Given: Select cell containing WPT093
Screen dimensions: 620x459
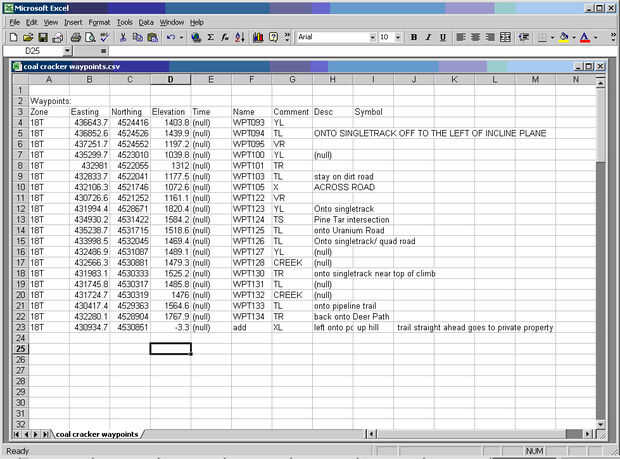Looking at the screenshot, I should (x=251, y=123).
